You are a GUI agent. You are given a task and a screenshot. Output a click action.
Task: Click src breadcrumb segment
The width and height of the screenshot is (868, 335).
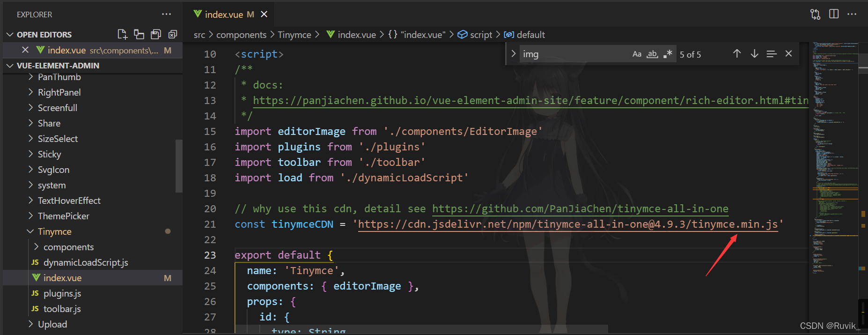coord(199,35)
